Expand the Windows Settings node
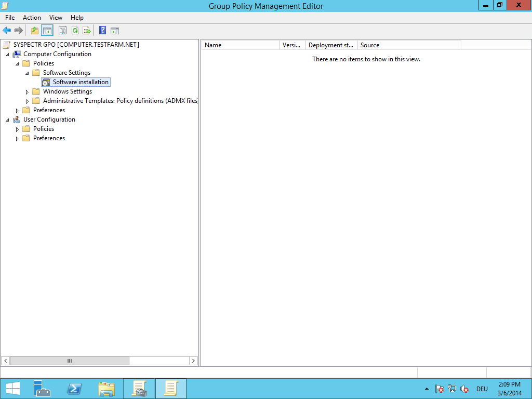The width and height of the screenshot is (532, 399). tap(27, 92)
